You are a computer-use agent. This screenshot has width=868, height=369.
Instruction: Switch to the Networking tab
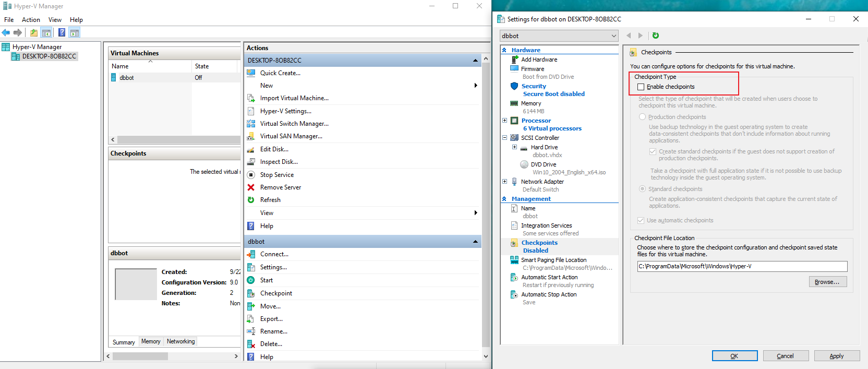[x=180, y=341]
